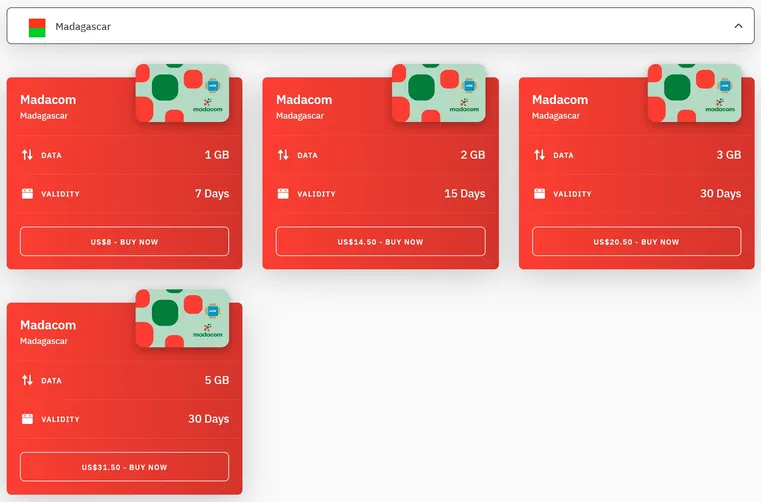Click VALIDITY label on the 5 GB card

click(x=60, y=419)
